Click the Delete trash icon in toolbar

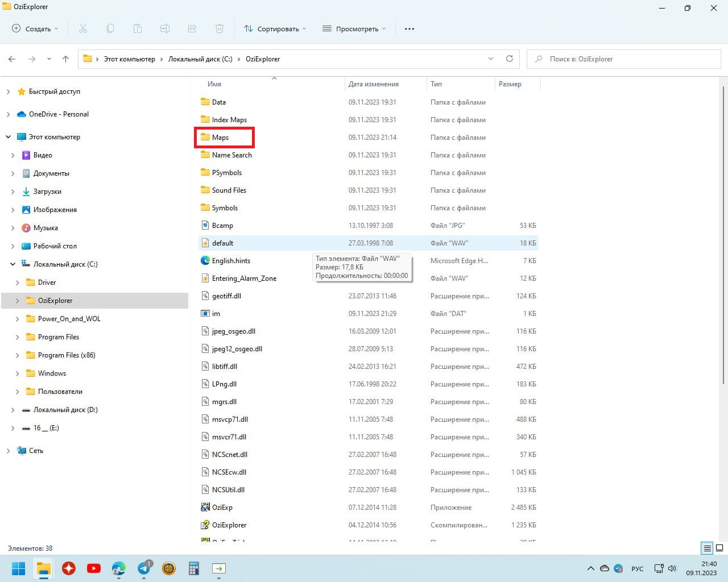(220, 28)
